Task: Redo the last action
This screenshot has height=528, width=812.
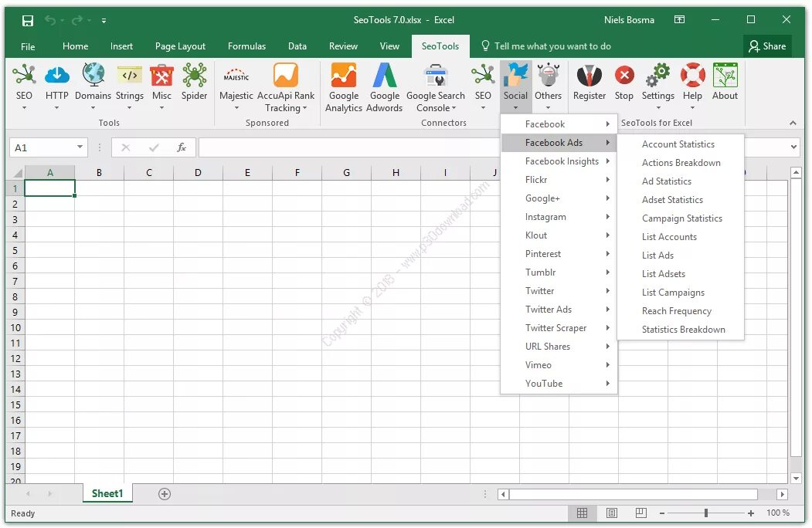Action: tap(78, 20)
